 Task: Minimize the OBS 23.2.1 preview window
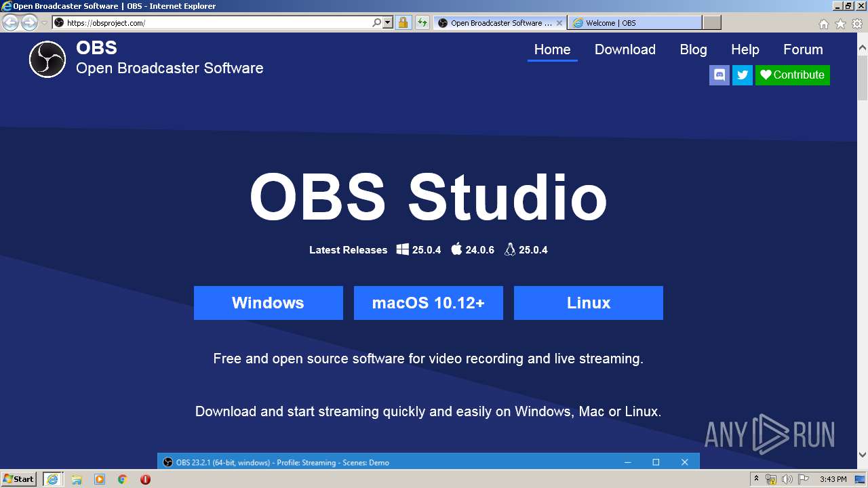point(628,462)
